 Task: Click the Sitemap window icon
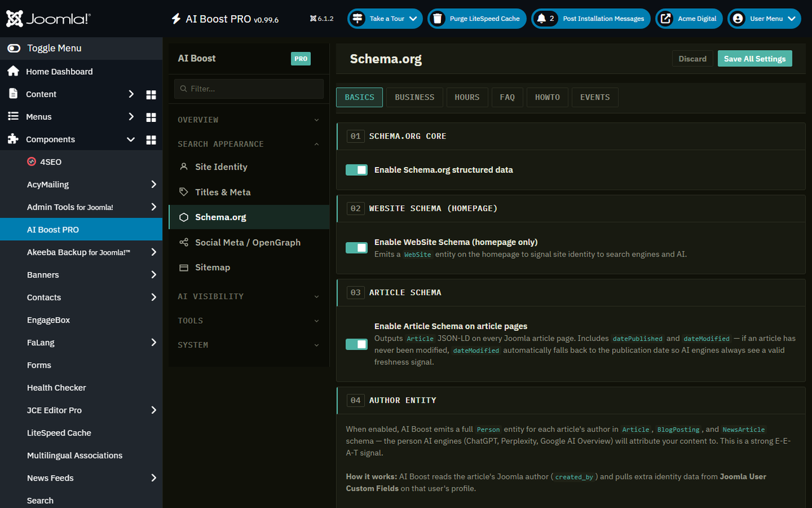184,267
